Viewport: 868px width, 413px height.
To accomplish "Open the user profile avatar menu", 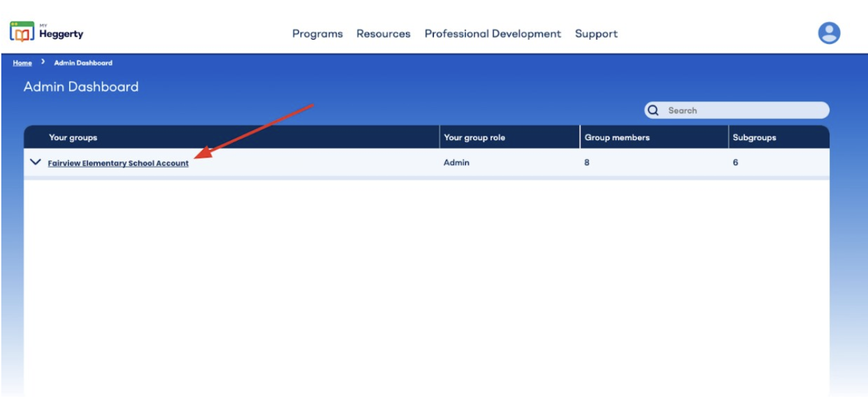I will click(828, 33).
